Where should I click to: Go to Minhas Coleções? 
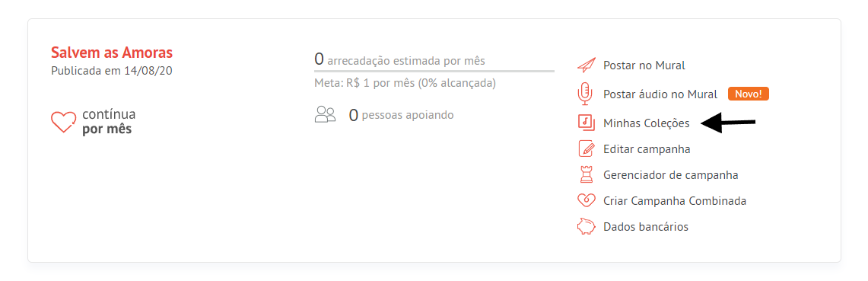pyautogui.click(x=647, y=123)
